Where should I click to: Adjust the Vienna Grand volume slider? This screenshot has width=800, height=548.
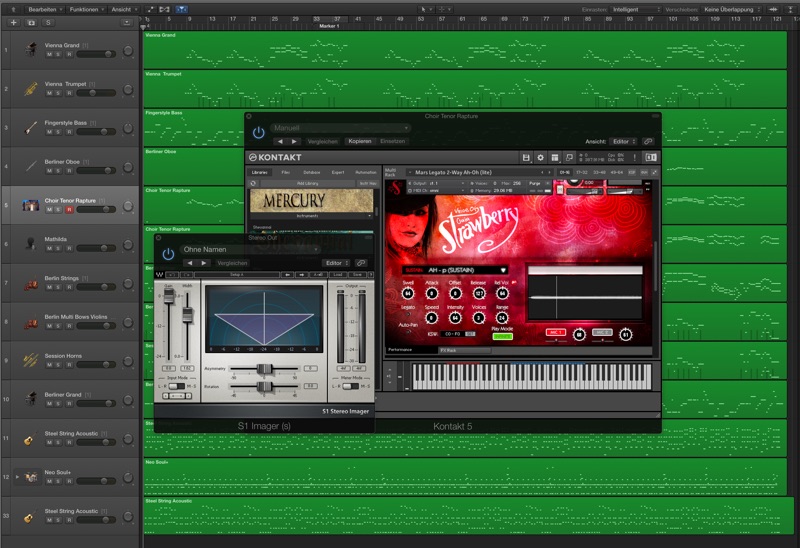[96, 54]
